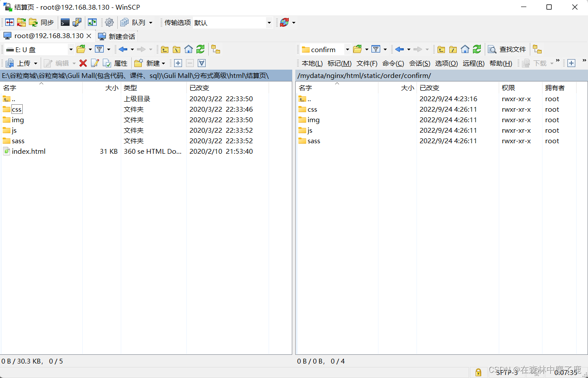Screen dimensions: 588x378
Task: Click local panel filter funnel icon
Action: coord(99,49)
